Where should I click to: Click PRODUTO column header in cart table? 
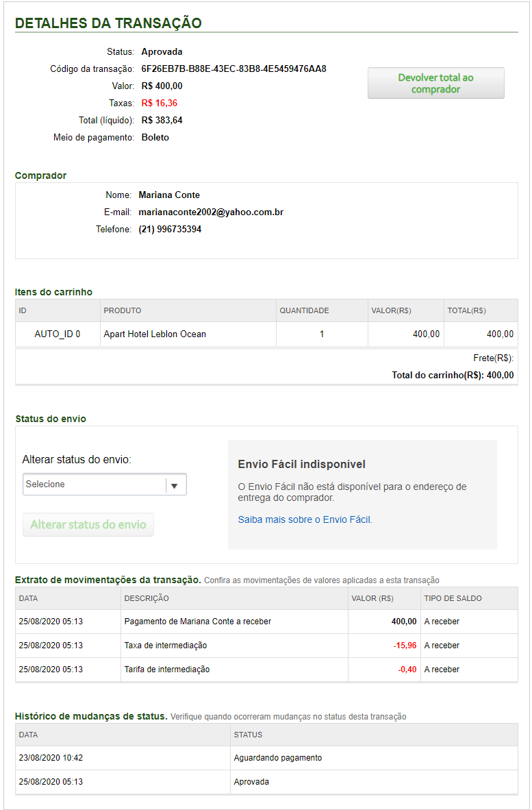tap(123, 310)
